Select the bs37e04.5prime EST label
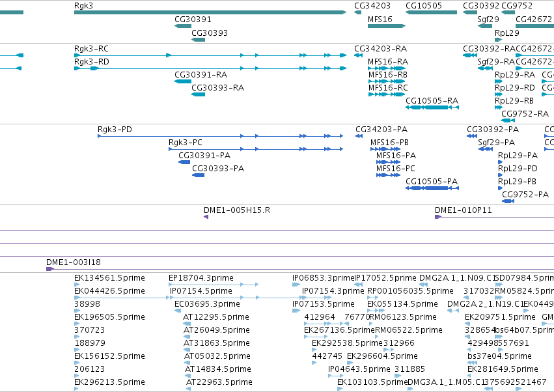The height and width of the screenshot is (392, 554). 499,356
